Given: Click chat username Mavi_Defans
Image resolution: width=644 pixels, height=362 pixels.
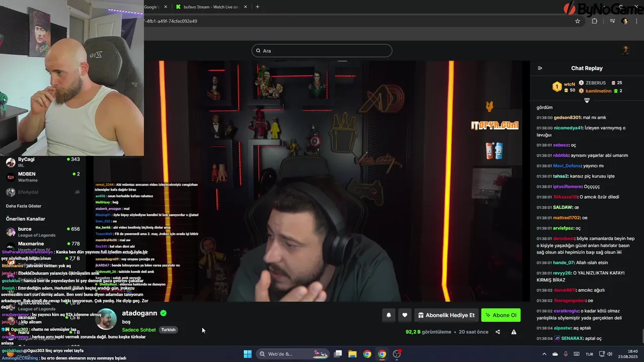Looking at the screenshot, I should [x=567, y=166].
